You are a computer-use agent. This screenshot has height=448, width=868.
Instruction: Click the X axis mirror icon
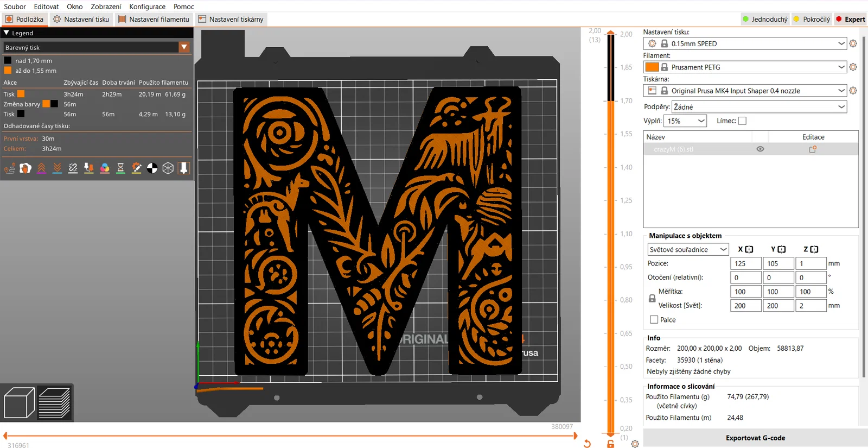click(x=749, y=249)
